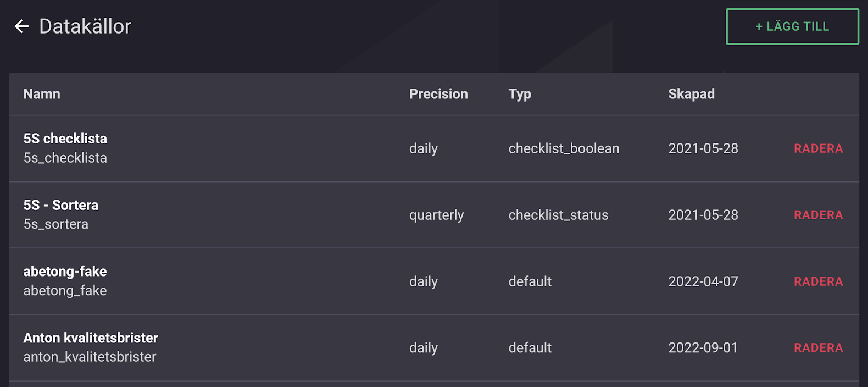Screen dimensions: 868x387
Task: Click the checklist_boolean type cell
Action: pyautogui.click(x=564, y=148)
